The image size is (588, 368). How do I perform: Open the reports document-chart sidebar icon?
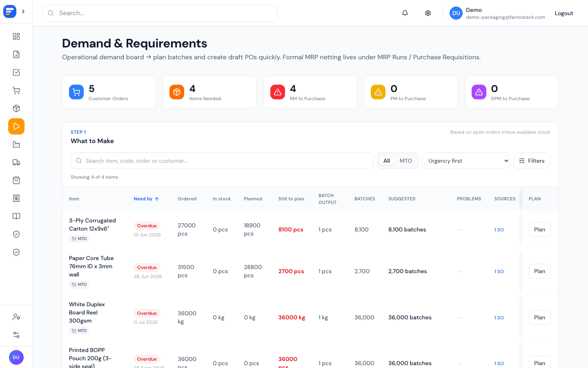coord(16,54)
